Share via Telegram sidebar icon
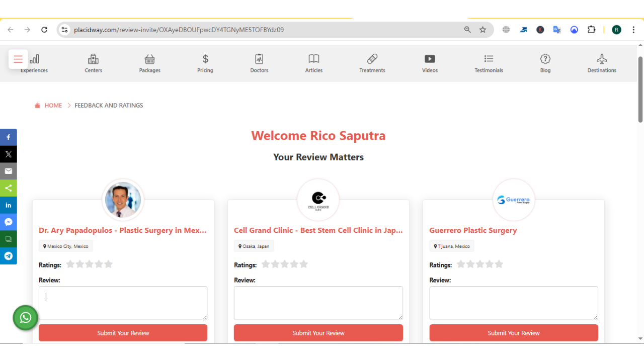The width and height of the screenshot is (644, 362). (9, 256)
